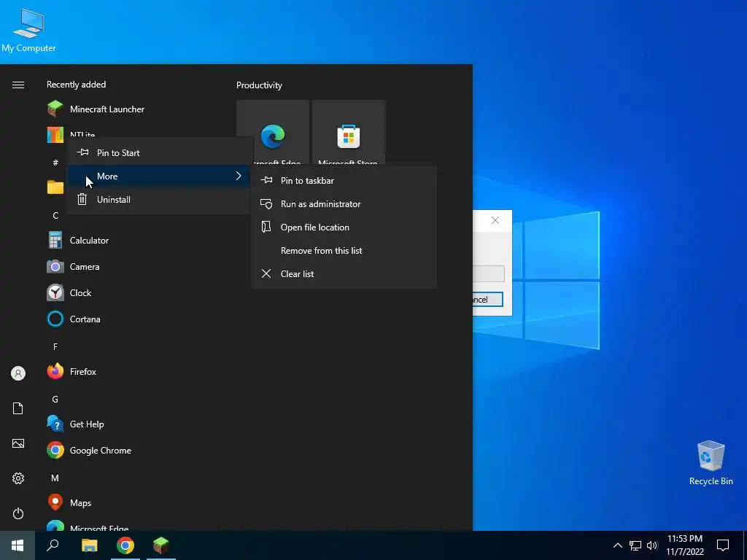Choose Uninstall from the context menu
Image resolution: width=747 pixels, height=560 pixels.
tap(160, 200)
